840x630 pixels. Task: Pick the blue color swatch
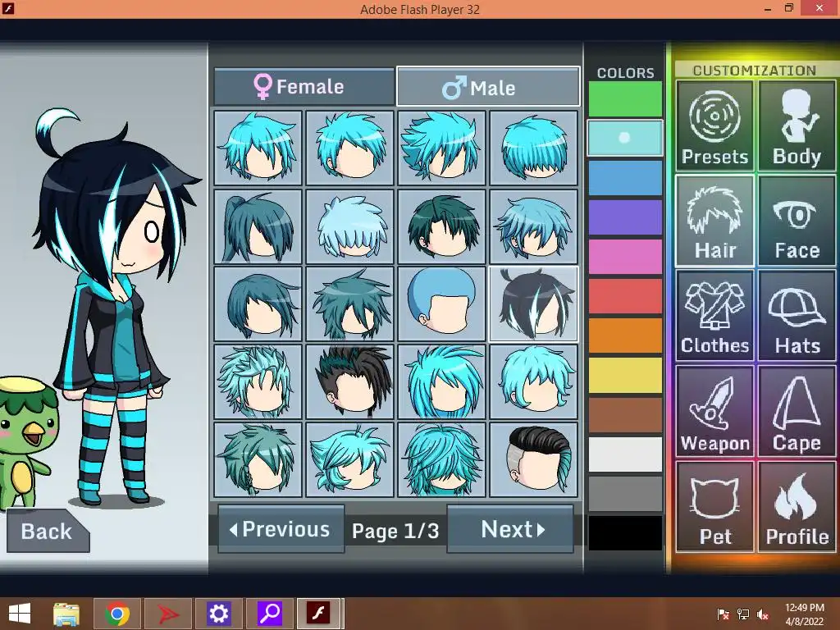625,178
